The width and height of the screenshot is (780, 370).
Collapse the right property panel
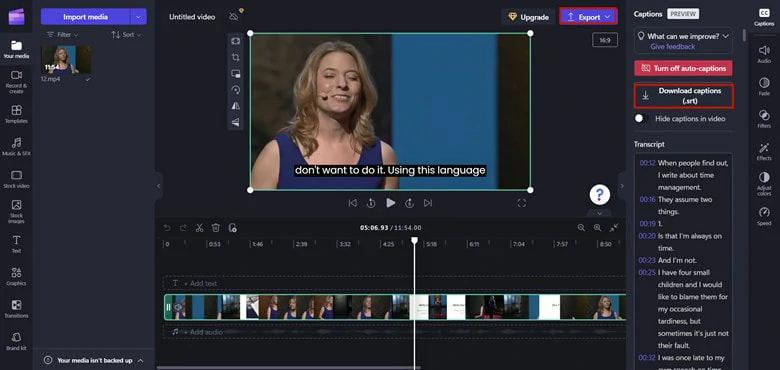point(622,186)
